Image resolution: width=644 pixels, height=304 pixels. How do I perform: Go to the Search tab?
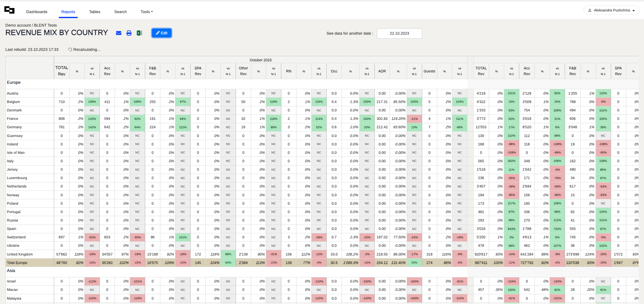tap(120, 12)
